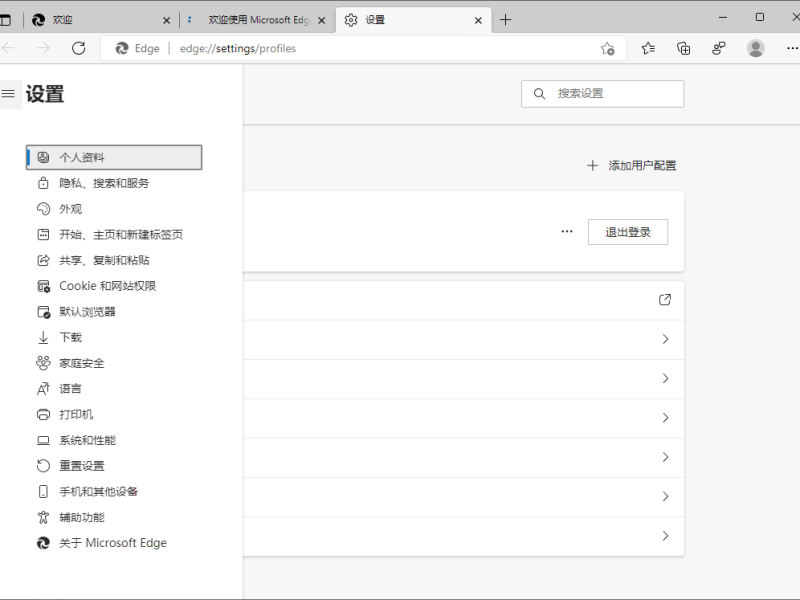This screenshot has width=800, height=600.
Task: Click 添加用户配置 to add profile
Action: pos(632,165)
